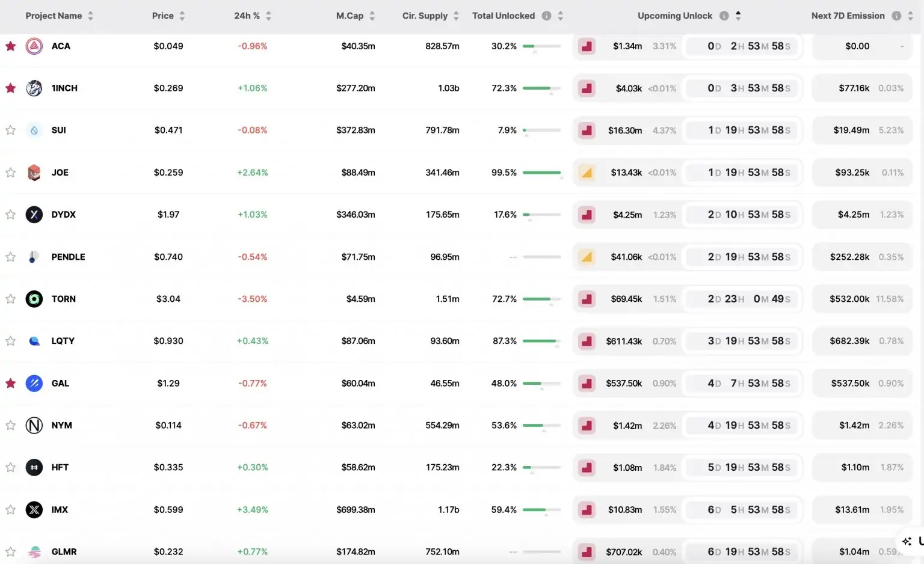Image resolution: width=924 pixels, height=564 pixels.
Task: Click the JOE token logo
Action: 34,173
